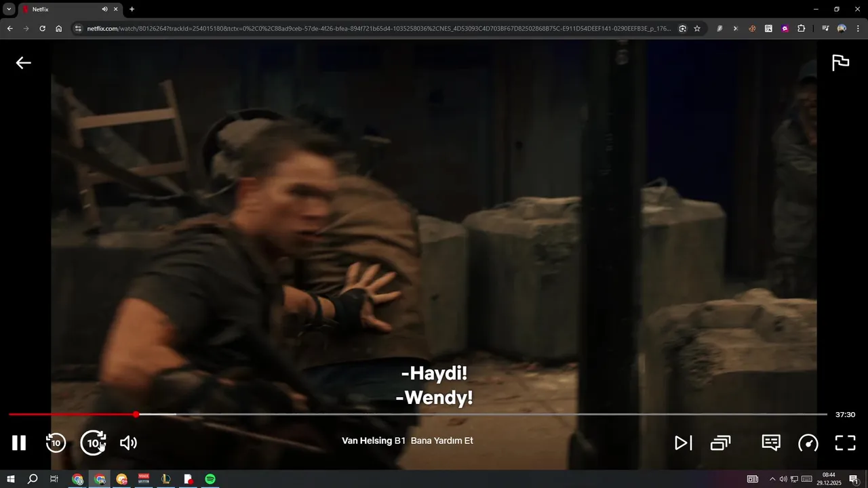
Task: Click the netflix.com address bar
Action: click(378, 28)
